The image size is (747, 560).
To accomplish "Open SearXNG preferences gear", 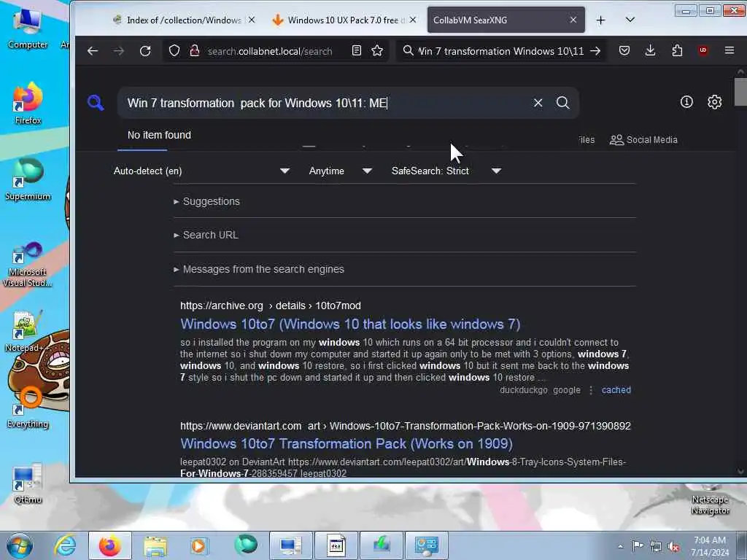I will (715, 102).
